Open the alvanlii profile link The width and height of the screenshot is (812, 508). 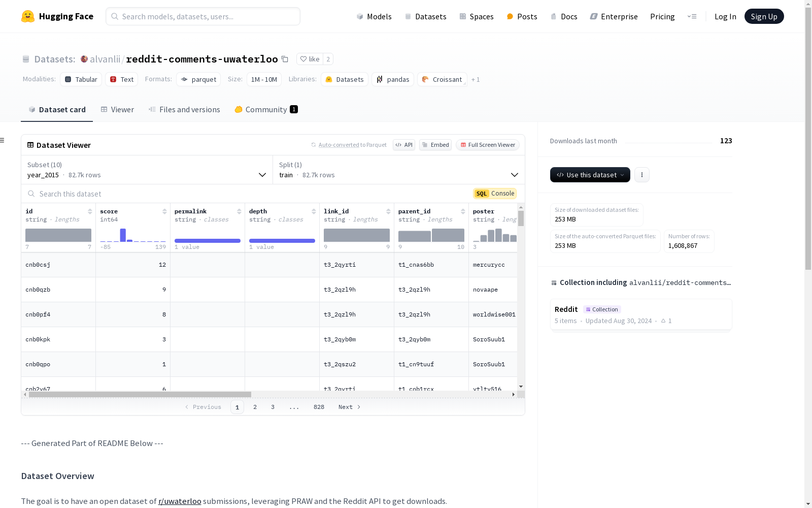click(x=105, y=59)
